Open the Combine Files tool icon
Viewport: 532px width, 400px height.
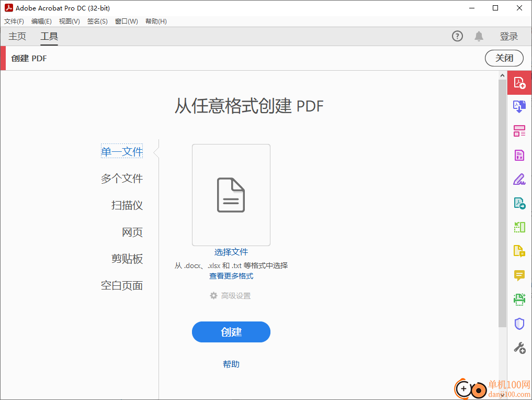pyautogui.click(x=519, y=107)
